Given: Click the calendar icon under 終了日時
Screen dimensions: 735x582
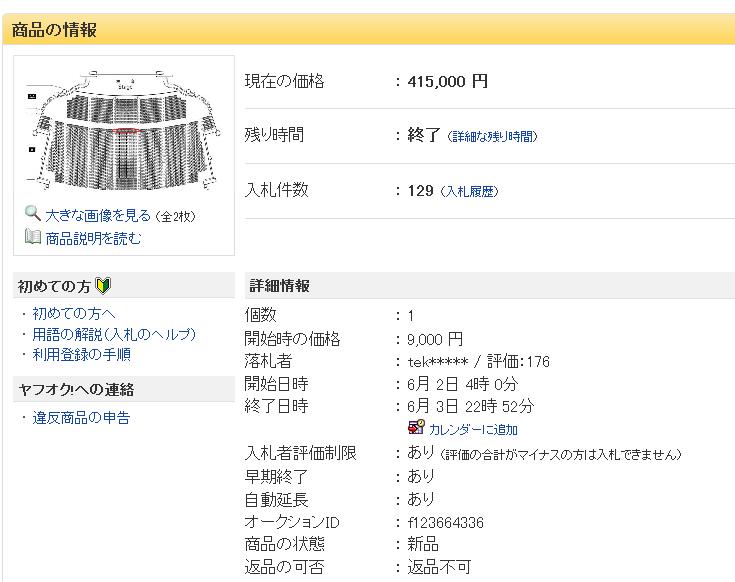Looking at the screenshot, I should click(417, 428).
